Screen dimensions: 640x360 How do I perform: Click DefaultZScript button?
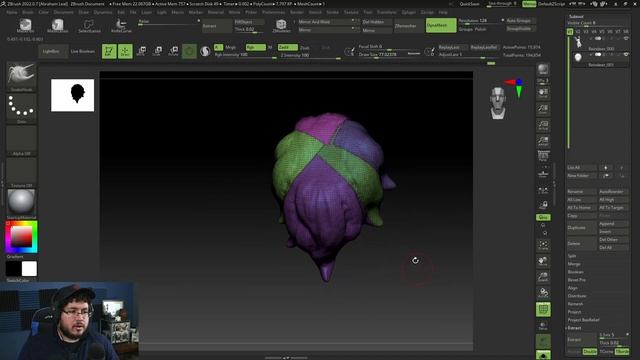(x=551, y=4)
